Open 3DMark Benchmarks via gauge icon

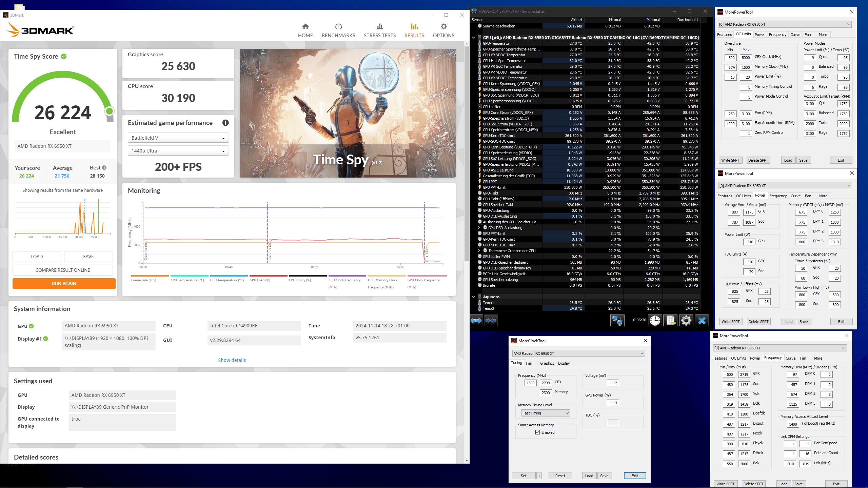pos(338,27)
